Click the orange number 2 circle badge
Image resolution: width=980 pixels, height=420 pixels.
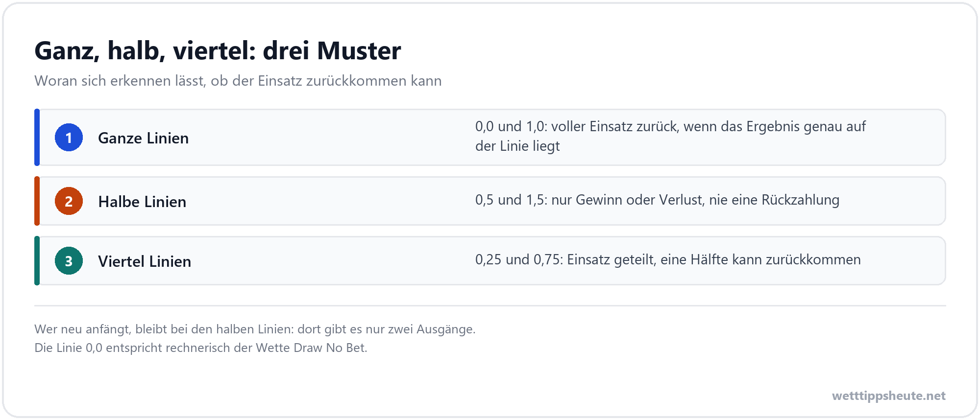(69, 201)
